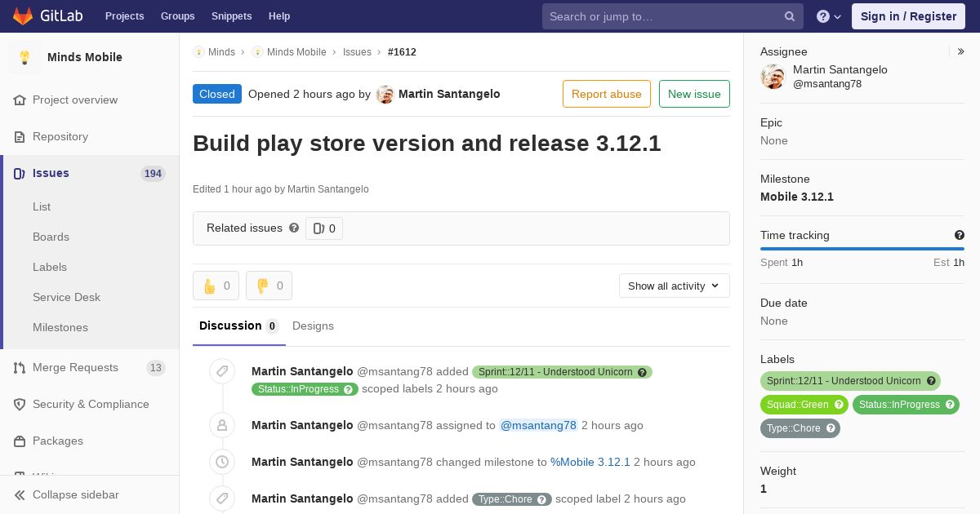Click the Status::InProgress label in activity feed
Viewport: 980px width, 514px height.
[305, 389]
